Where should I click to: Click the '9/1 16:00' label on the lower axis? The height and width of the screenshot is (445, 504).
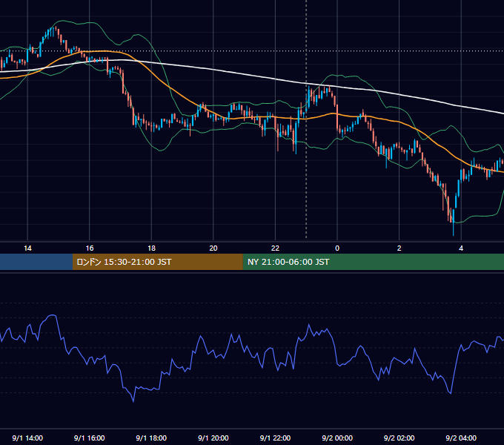pos(90,438)
